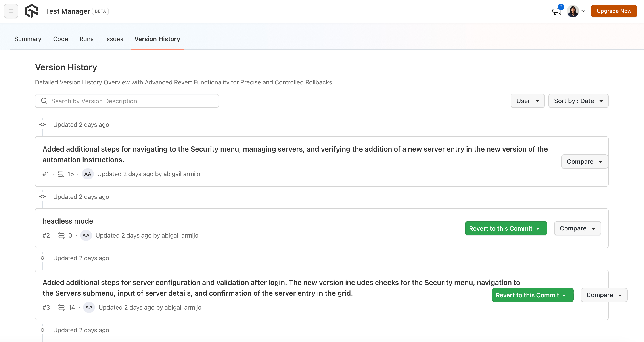The height and width of the screenshot is (342, 644).
Task: Click the search magnifier icon
Action: [44, 101]
